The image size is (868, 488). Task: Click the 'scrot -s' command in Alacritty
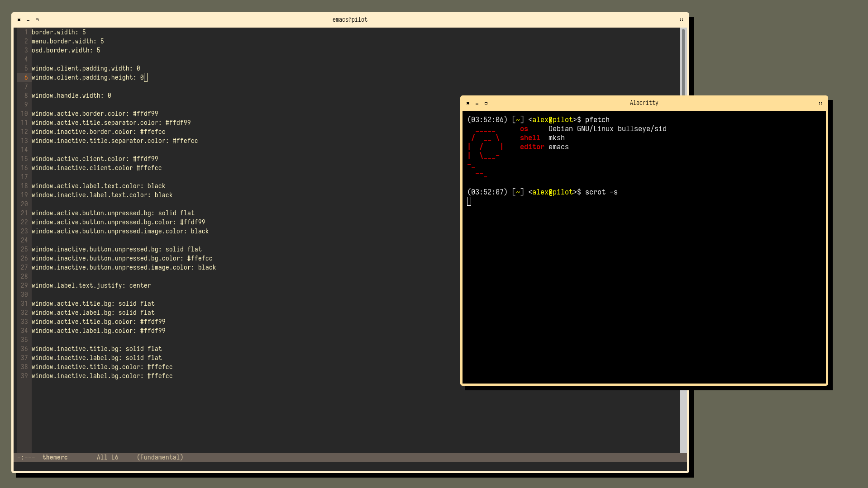[601, 192]
